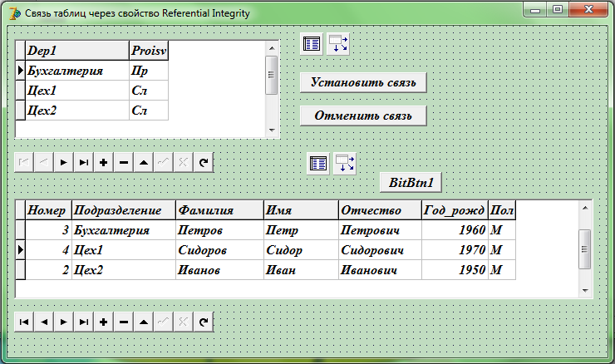
Task: Click Edit record triangle in lower navigator
Action: click(x=144, y=322)
